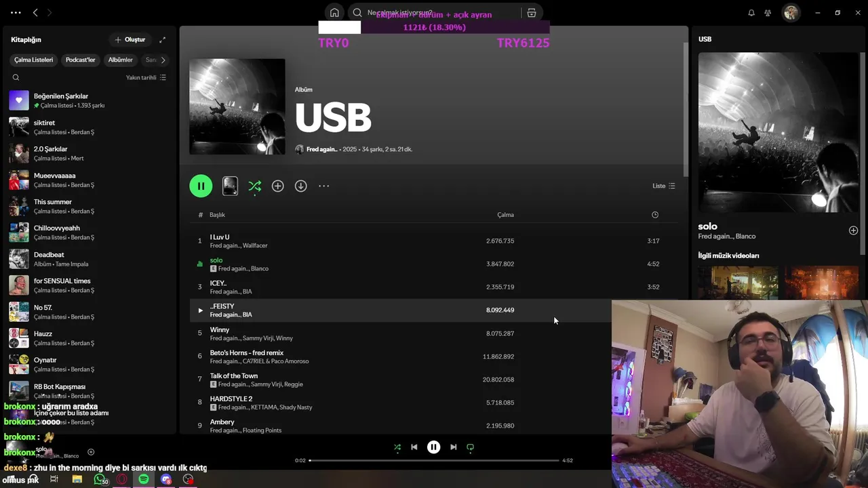The height and width of the screenshot is (488, 868).
Task: Open Friend Activity icon
Action: 768,12
